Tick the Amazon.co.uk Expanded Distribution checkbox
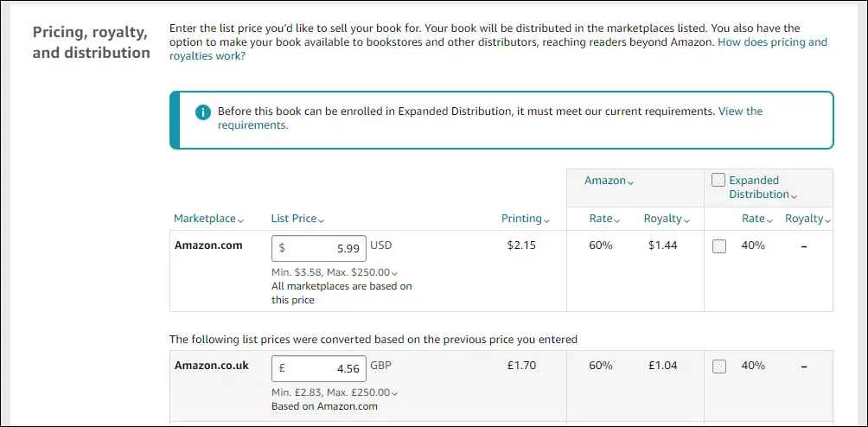This screenshot has height=427, width=868. tap(719, 366)
